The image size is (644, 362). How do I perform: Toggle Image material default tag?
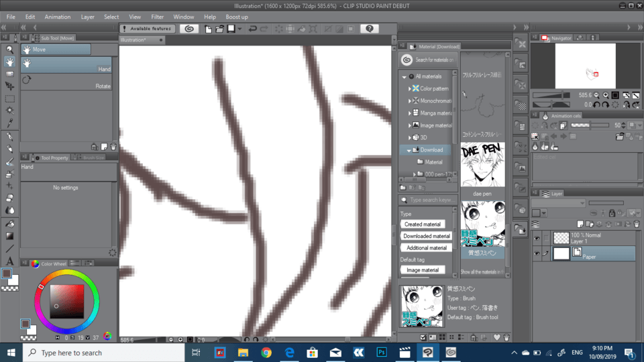click(422, 270)
